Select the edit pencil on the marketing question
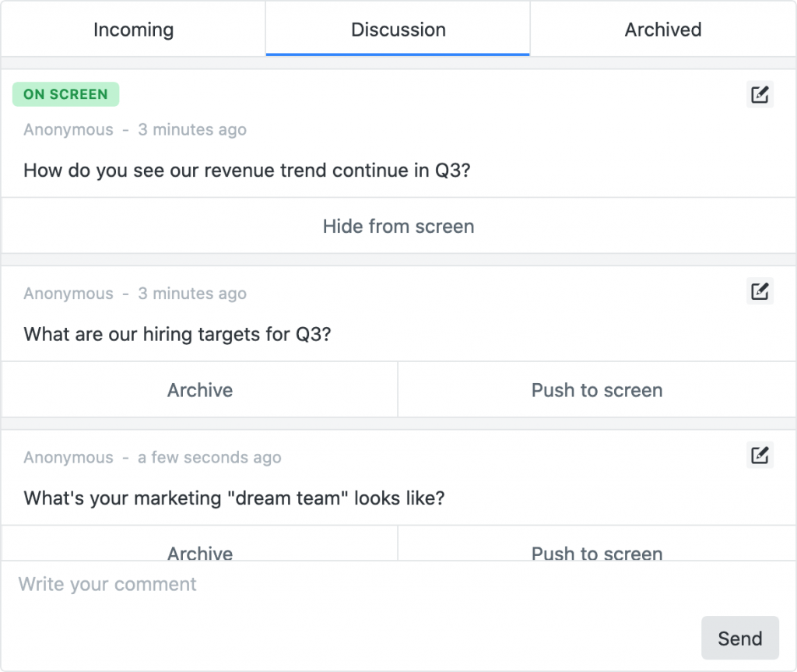 pos(759,455)
